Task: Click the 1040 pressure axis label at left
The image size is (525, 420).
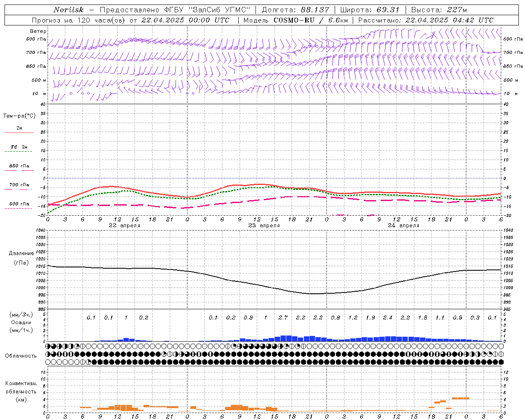Action: coord(40,231)
